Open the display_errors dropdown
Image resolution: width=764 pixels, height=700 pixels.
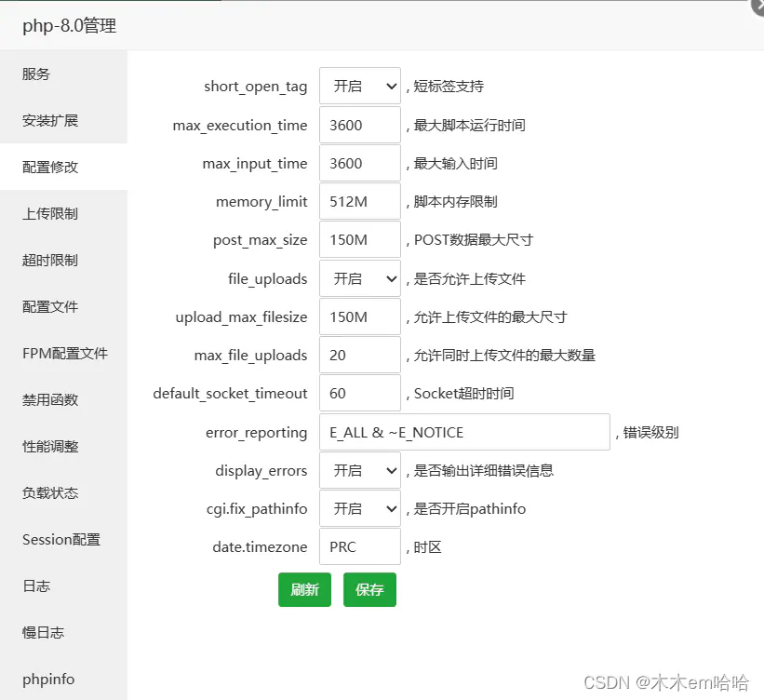(360, 470)
